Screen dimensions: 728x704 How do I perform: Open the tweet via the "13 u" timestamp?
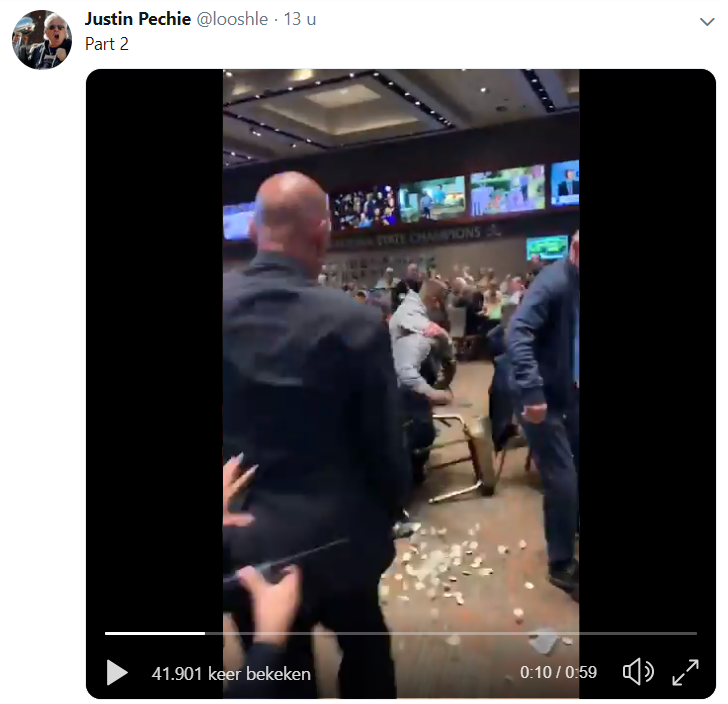pyautogui.click(x=300, y=19)
